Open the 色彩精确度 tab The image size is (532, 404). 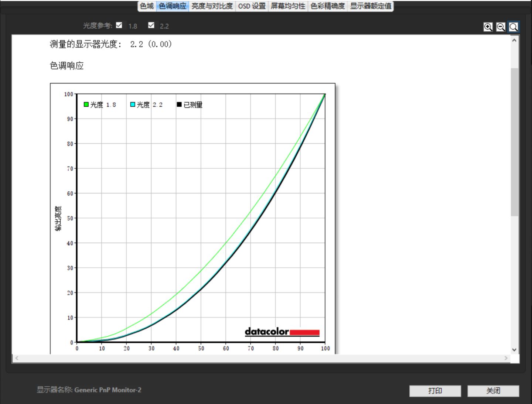point(327,6)
